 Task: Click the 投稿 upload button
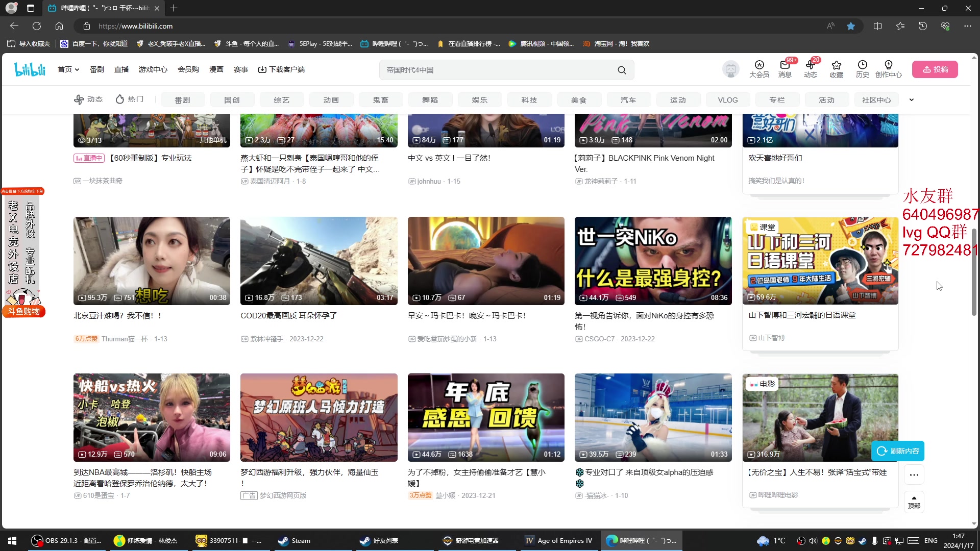[x=935, y=69]
